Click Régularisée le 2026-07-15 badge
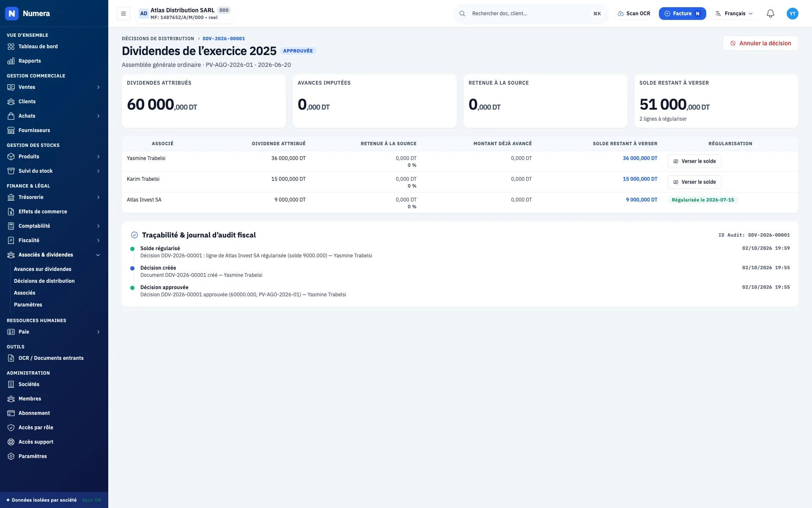This screenshot has width=812, height=508. coord(703,200)
